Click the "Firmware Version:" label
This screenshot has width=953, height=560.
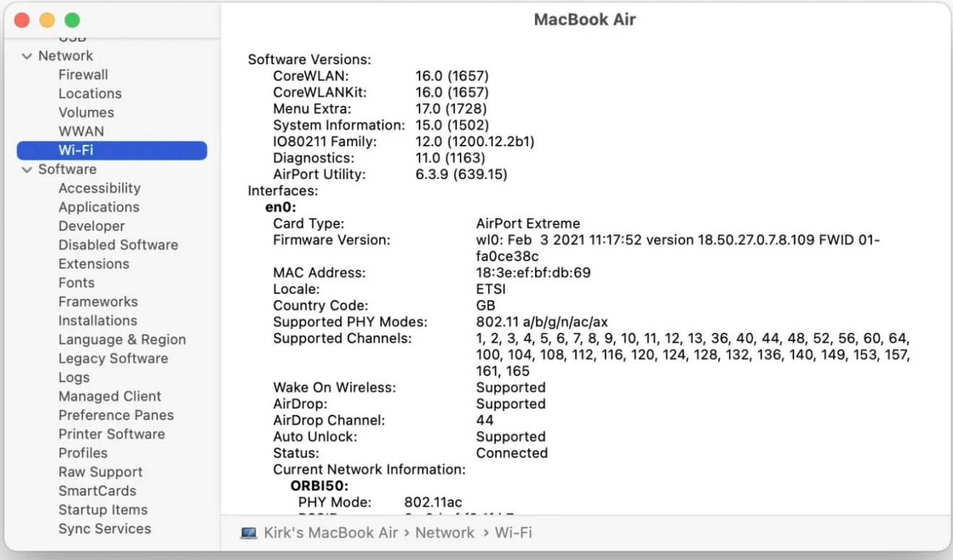tap(331, 240)
